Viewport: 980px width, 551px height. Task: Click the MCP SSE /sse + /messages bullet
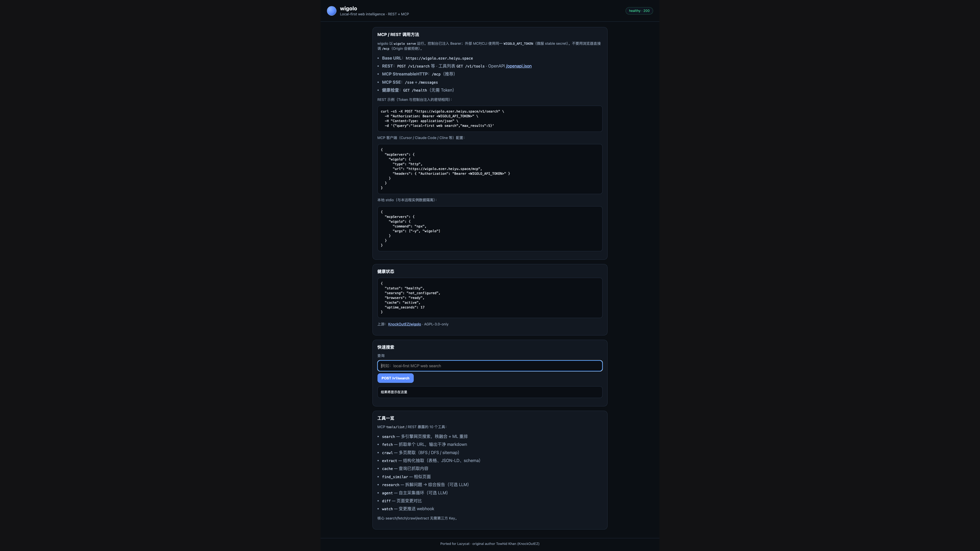[x=410, y=82]
